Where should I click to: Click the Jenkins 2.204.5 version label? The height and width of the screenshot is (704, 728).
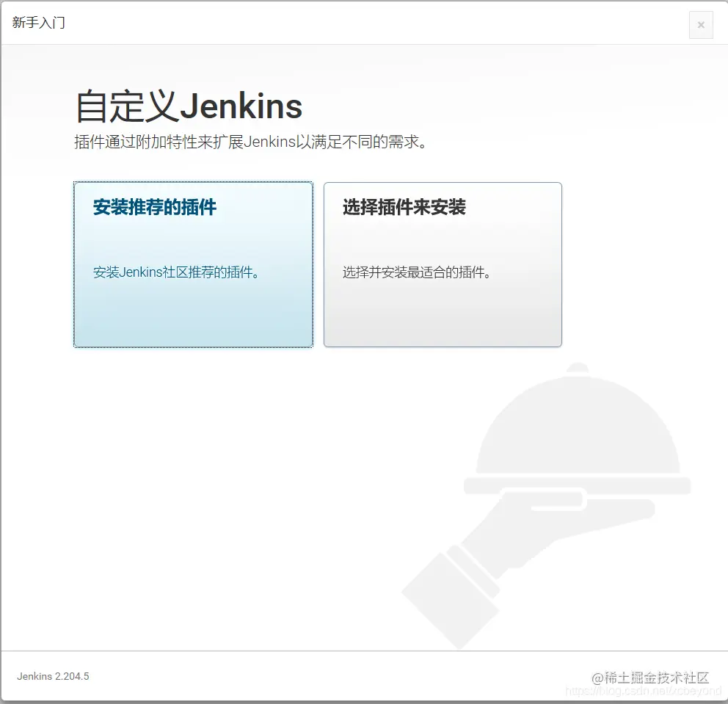(x=52, y=676)
